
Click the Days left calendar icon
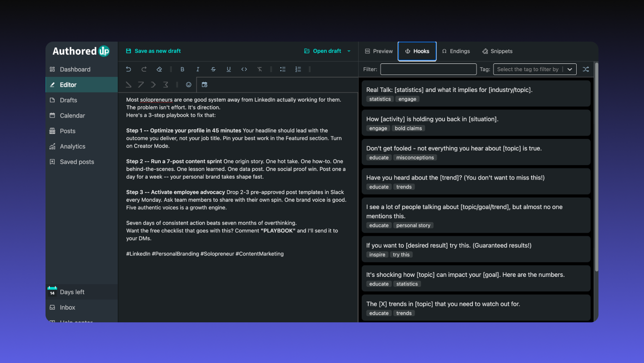(52, 291)
